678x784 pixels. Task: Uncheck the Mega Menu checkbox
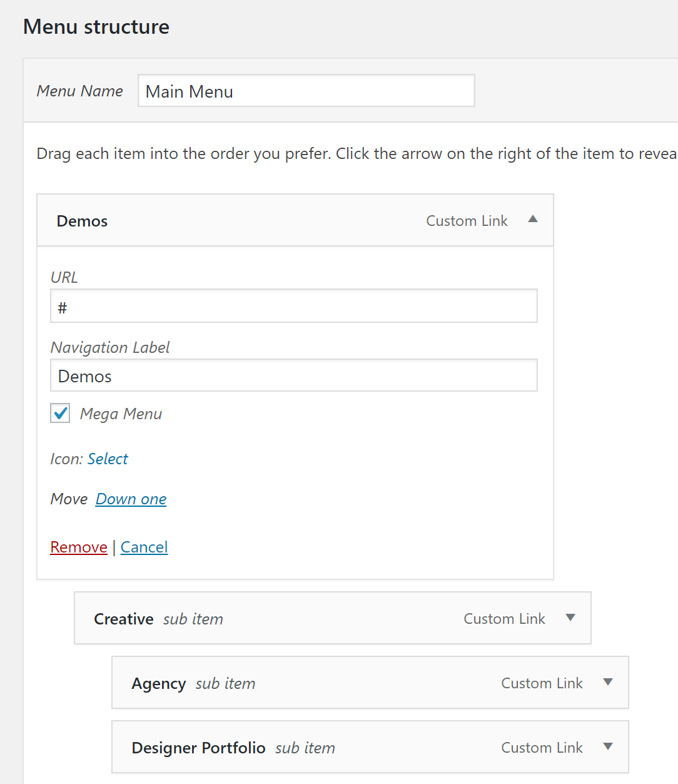(x=60, y=413)
